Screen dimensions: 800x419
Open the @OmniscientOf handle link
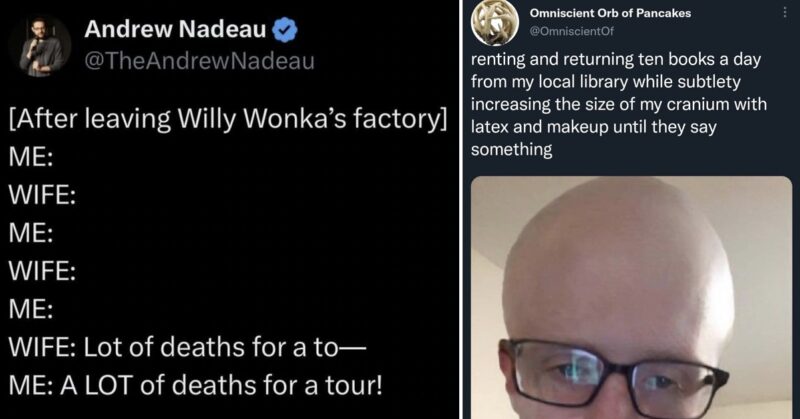571,31
